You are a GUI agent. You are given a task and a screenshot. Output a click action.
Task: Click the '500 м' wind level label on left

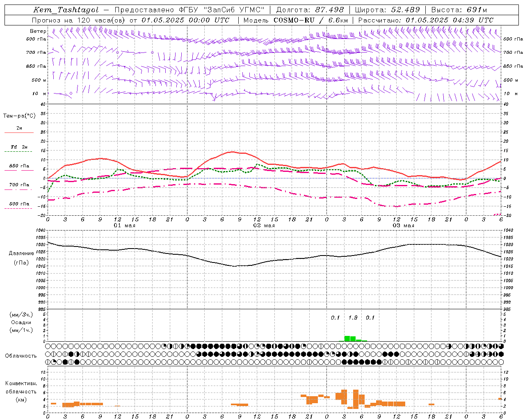coord(39,80)
